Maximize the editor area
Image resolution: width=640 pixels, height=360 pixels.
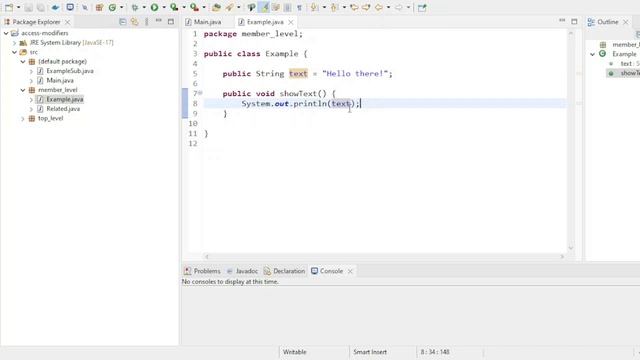(574, 21)
